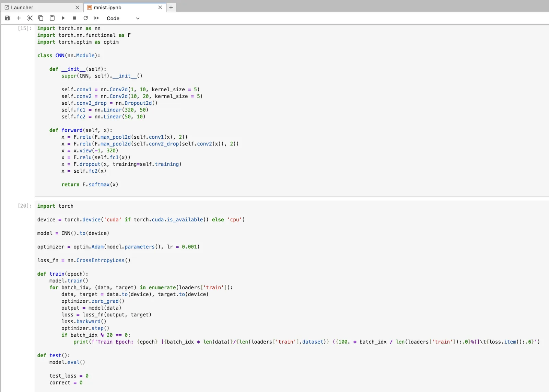Click the 'if batch_idx % 20 == 0:' line
549x392 pixels.
(96, 335)
